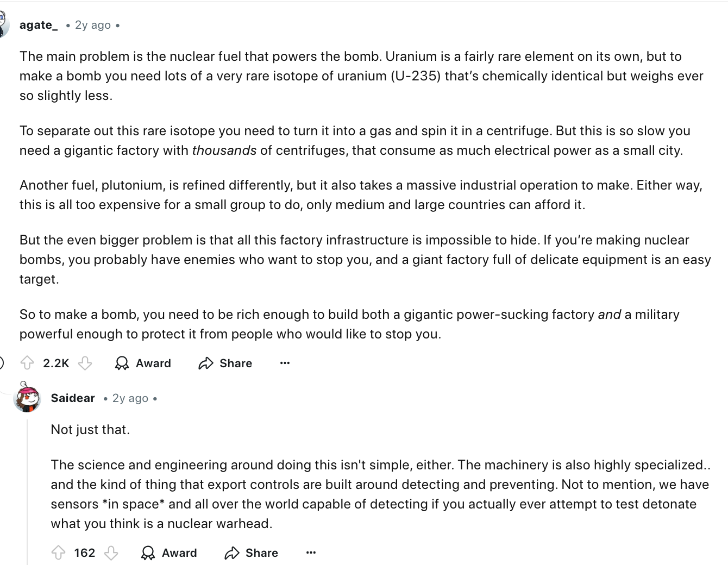Click the 2.2K vote count

56,363
